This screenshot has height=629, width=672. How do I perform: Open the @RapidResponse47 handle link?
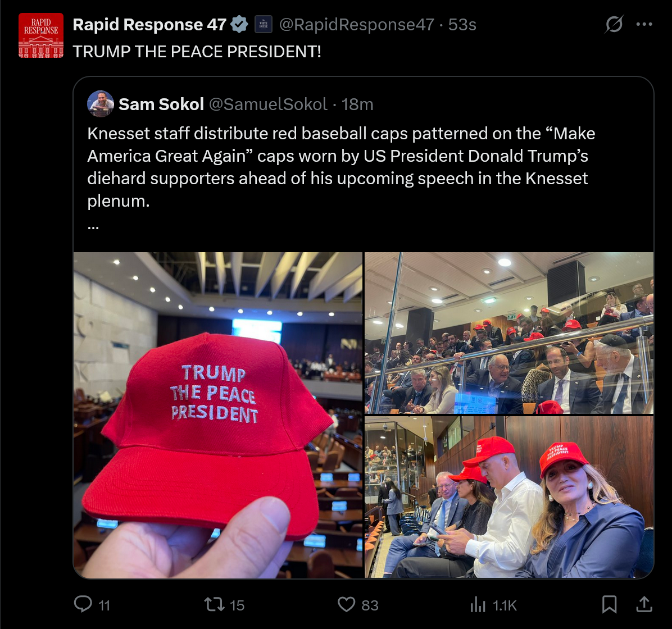pos(357,24)
